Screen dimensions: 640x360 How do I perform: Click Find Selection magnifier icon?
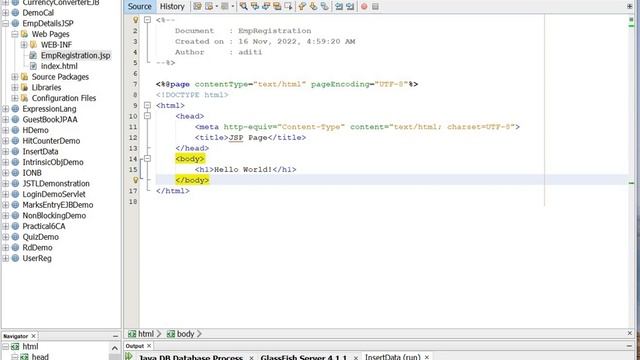point(244,7)
